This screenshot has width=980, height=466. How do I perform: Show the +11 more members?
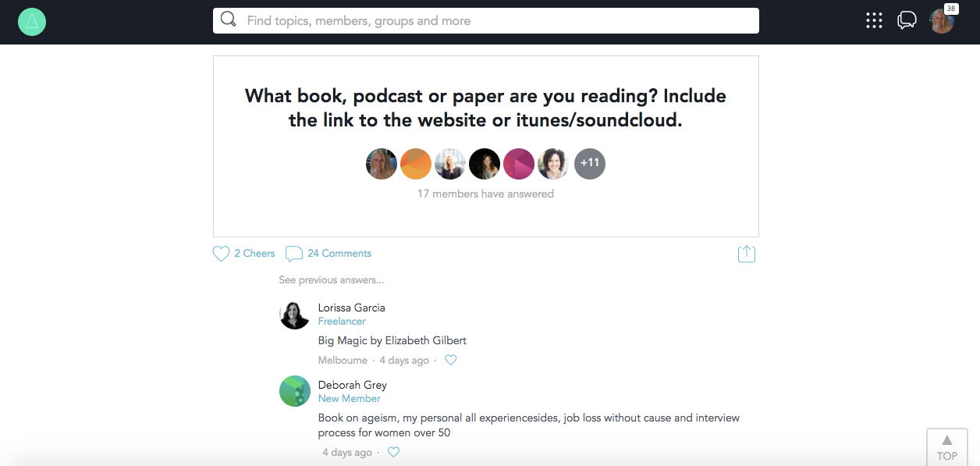click(x=590, y=164)
